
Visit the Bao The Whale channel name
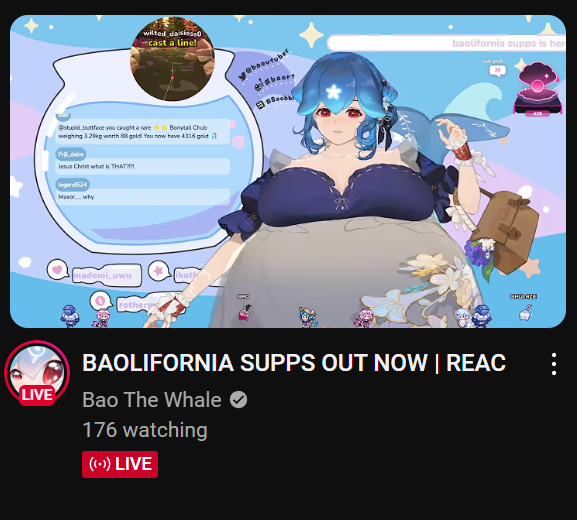click(x=152, y=400)
